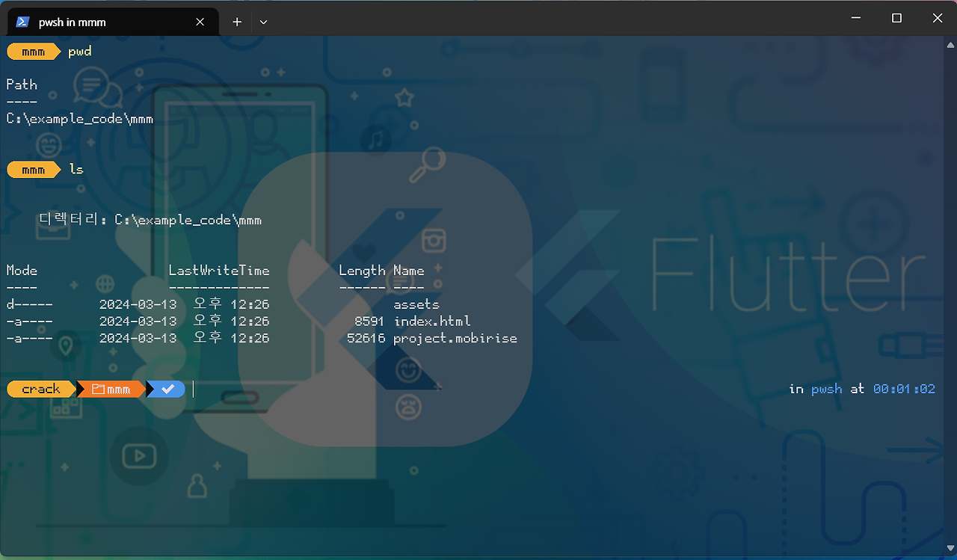Viewport: 957px width, 560px height.
Task: Click the 'Length' column header
Action: (x=362, y=271)
